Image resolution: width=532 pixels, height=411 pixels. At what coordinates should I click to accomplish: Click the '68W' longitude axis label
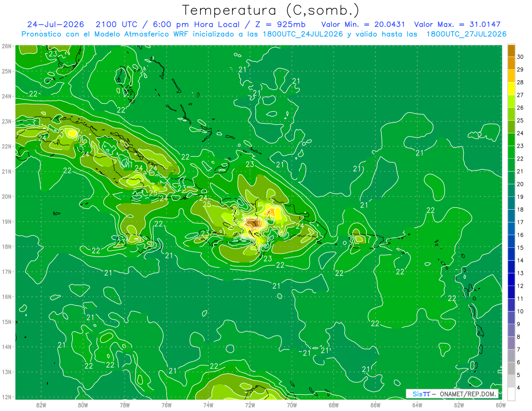click(x=333, y=405)
